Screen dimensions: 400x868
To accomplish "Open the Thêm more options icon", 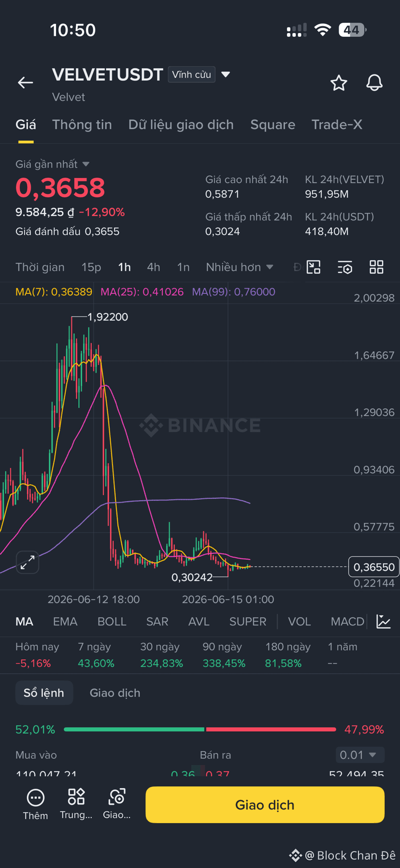I will (x=35, y=804).
